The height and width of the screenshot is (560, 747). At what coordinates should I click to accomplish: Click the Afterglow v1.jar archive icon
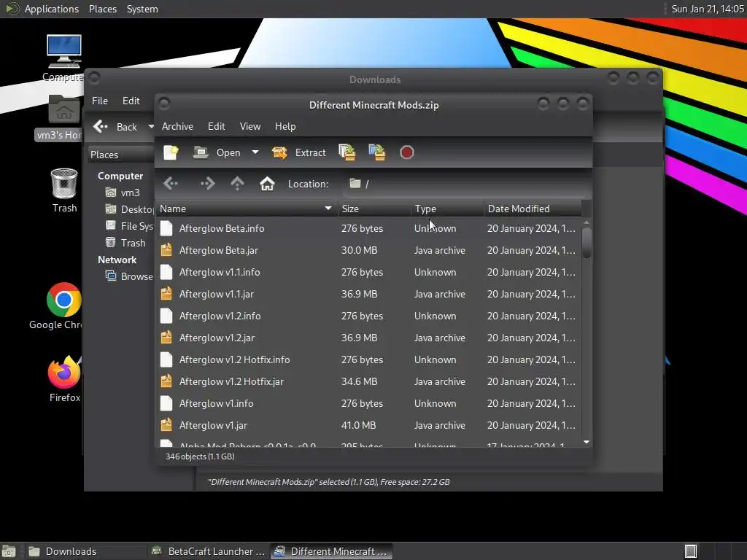[166, 425]
